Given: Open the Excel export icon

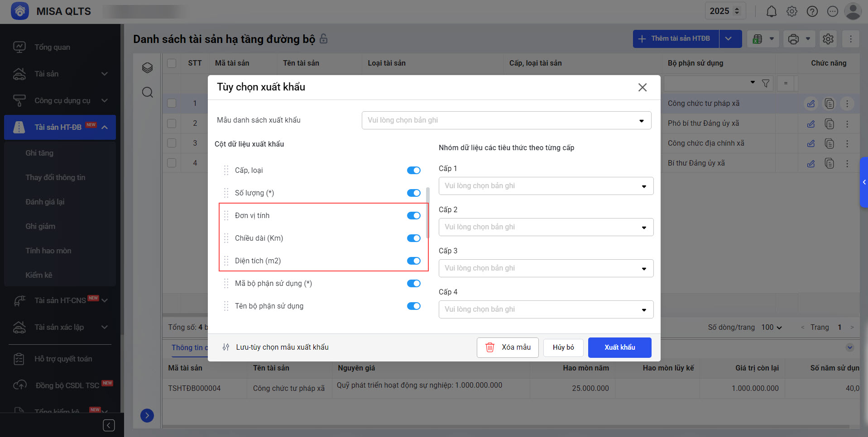Looking at the screenshot, I should [758, 39].
